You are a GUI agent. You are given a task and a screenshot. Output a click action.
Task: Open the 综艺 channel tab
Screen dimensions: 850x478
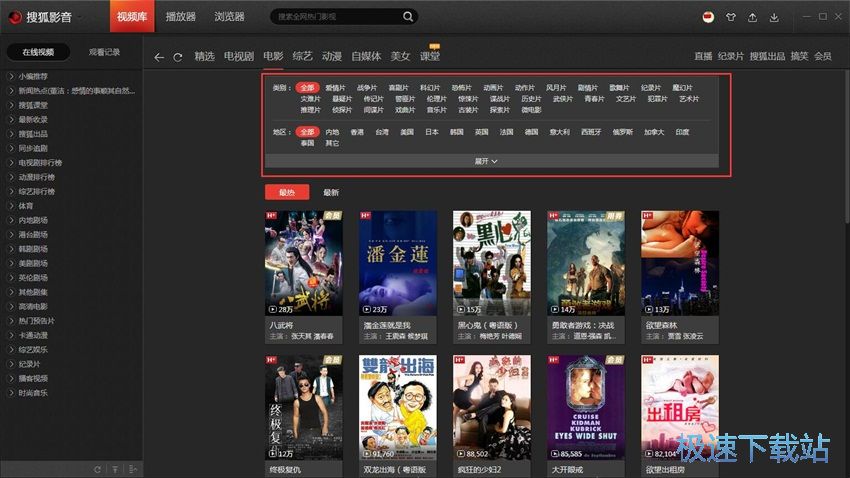click(x=302, y=56)
